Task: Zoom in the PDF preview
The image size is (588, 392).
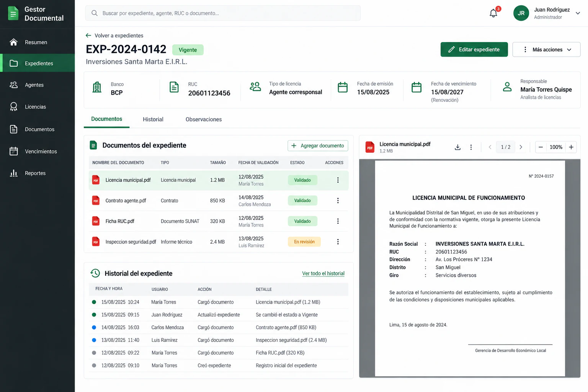Action: 571,147
